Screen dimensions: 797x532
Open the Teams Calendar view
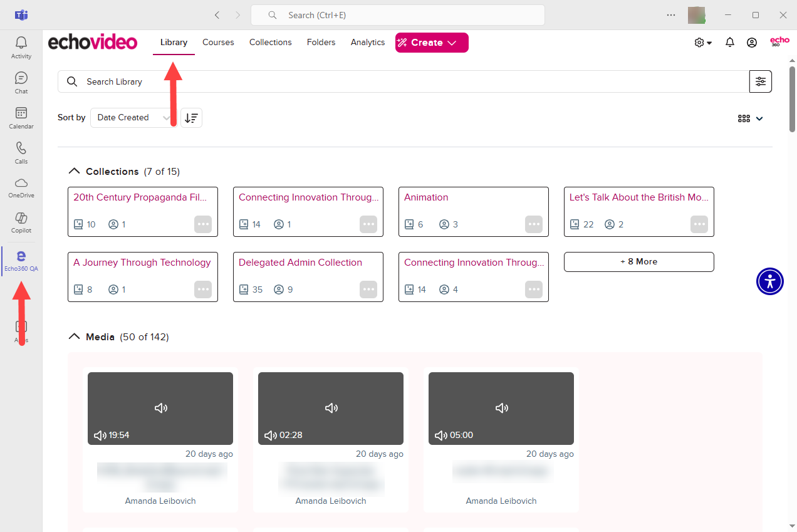[21, 117]
